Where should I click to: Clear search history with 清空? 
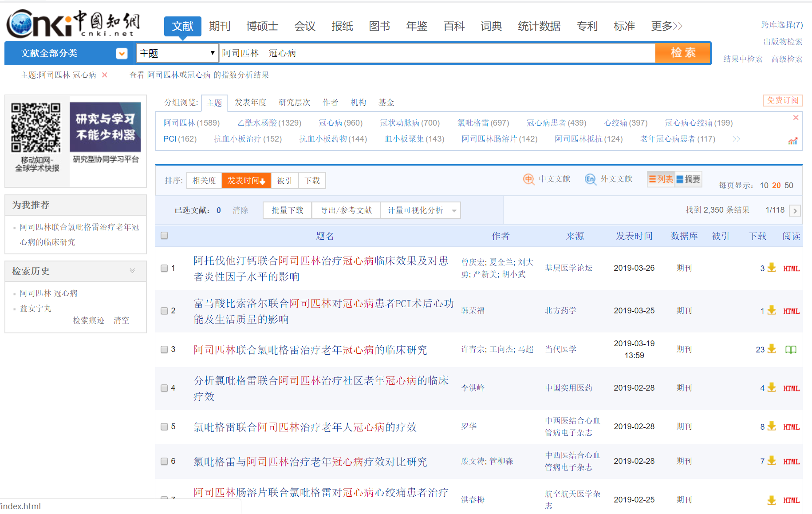(121, 320)
